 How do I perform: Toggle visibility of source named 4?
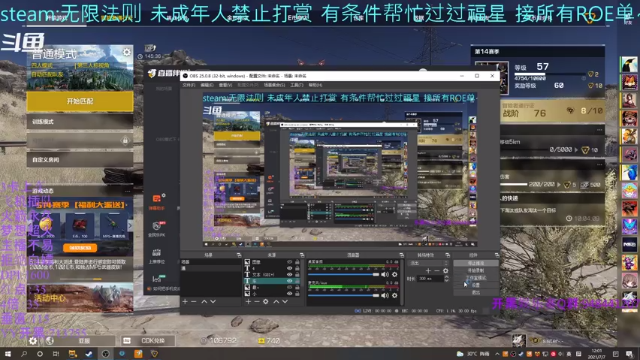pyautogui.click(x=289, y=268)
